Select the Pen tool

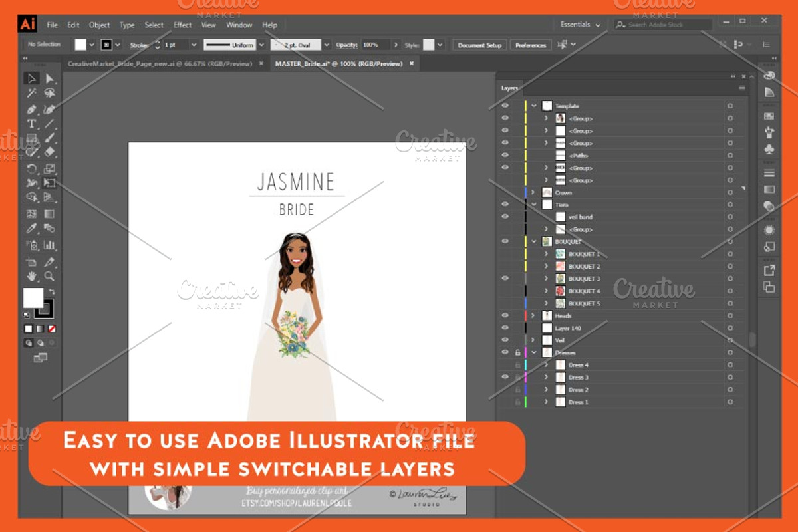point(31,109)
